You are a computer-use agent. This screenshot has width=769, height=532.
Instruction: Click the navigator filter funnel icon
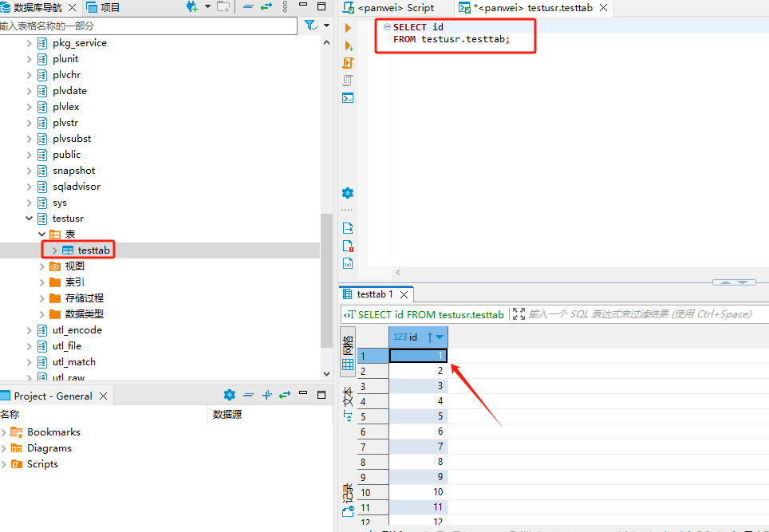[310, 25]
